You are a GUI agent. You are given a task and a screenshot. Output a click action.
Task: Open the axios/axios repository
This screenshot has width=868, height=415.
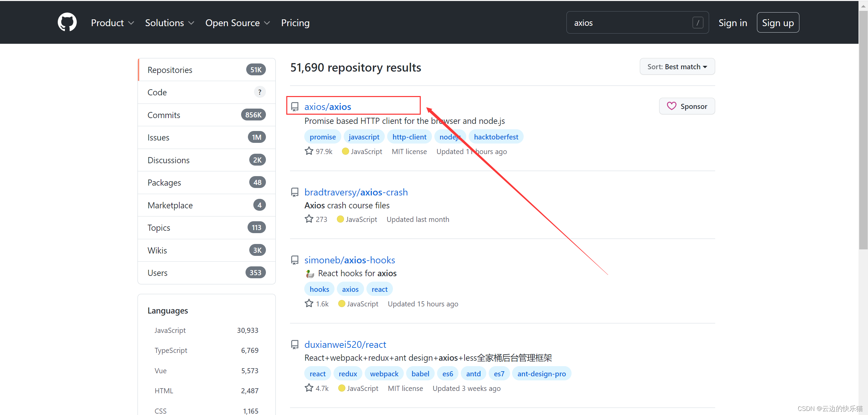point(327,107)
